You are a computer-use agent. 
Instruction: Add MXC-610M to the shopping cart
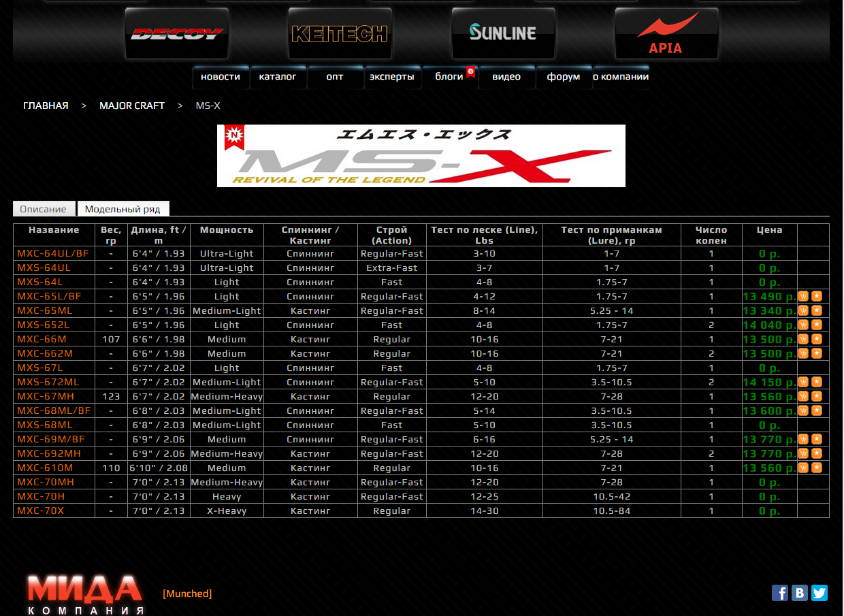(x=803, y=468)
